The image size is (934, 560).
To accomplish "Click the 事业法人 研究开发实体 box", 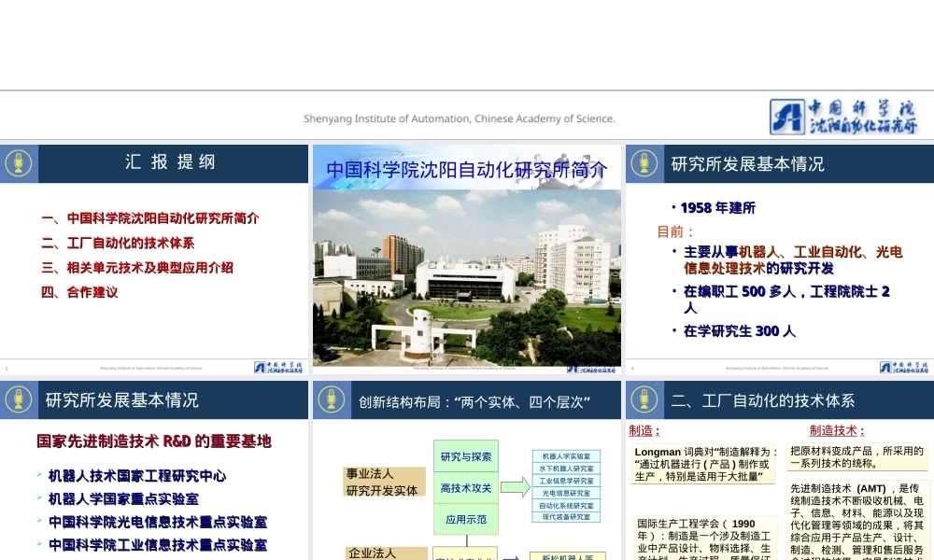I will coord(384,482).
